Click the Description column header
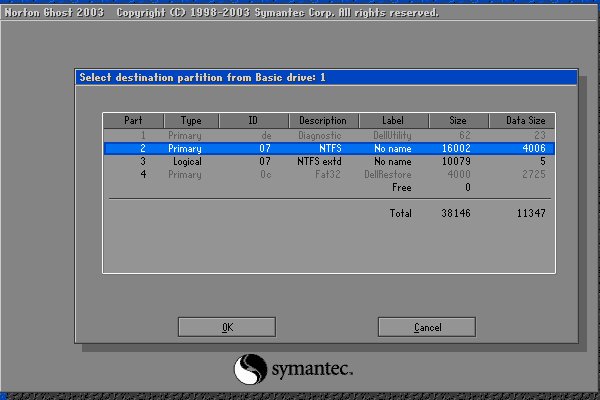600x400 pixels. click(321, 120)
